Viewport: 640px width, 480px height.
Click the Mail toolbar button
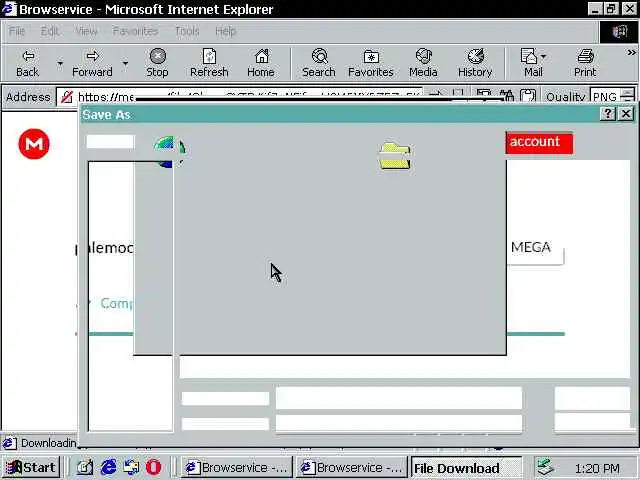[x=531, y=63]
